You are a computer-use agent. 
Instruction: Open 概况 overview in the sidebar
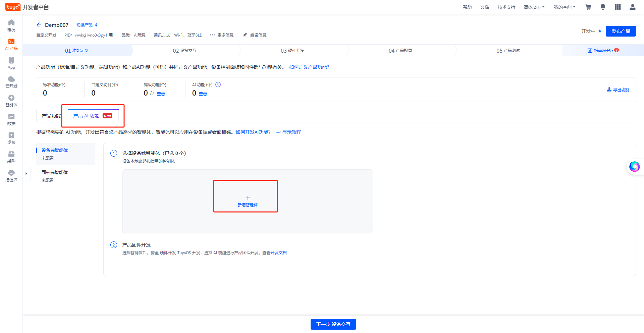click(11, 25)
